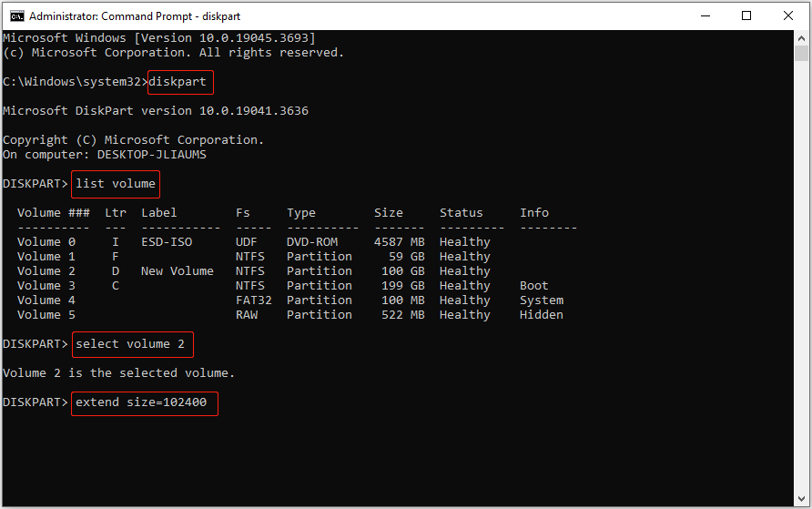812x509 pixels.
Task: Click 'Volume 3' row label
Action: pyautogui.click(x=46, y=285)
